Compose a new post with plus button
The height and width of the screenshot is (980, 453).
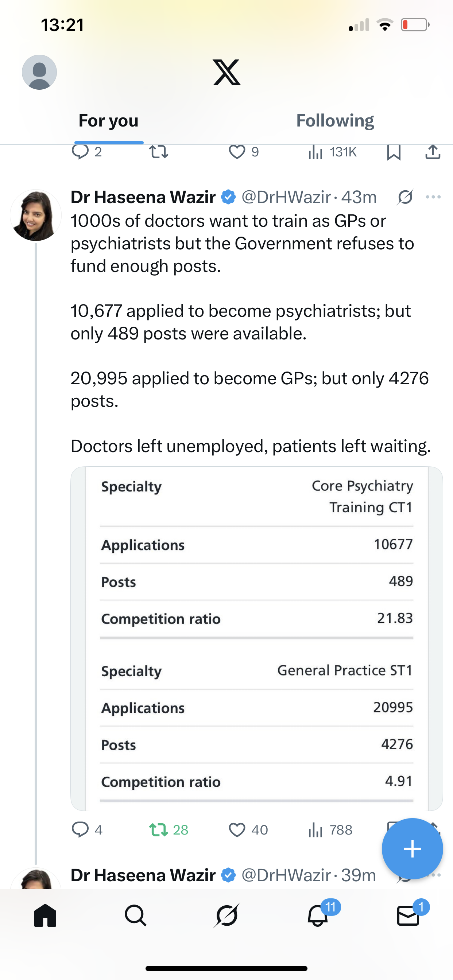tap(412, 849)
